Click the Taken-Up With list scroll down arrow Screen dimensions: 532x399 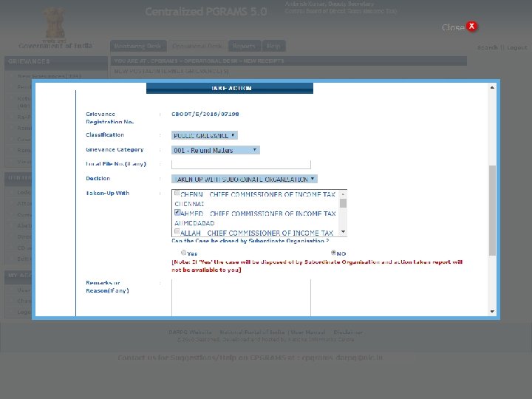343,232
